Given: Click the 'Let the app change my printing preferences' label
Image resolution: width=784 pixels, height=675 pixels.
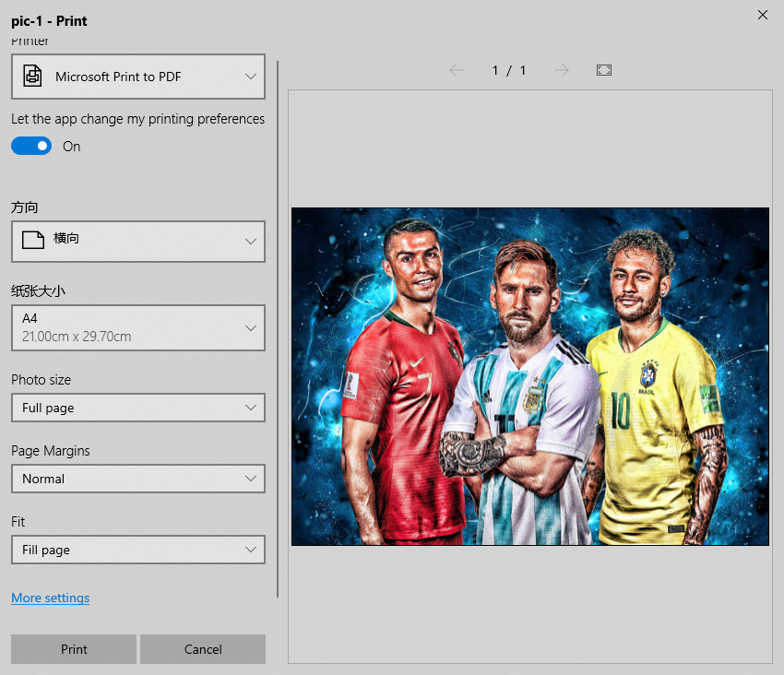Looking at the screenshot, I should tap(138, 119).
